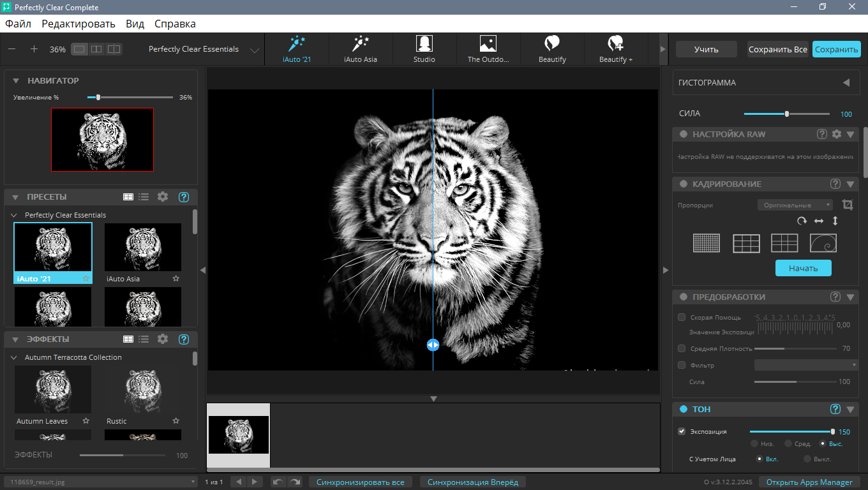Image resolution: width=868 pixels, height=490 pixels.
Task: Click the Сохранить button
Action: pos(837,49)
